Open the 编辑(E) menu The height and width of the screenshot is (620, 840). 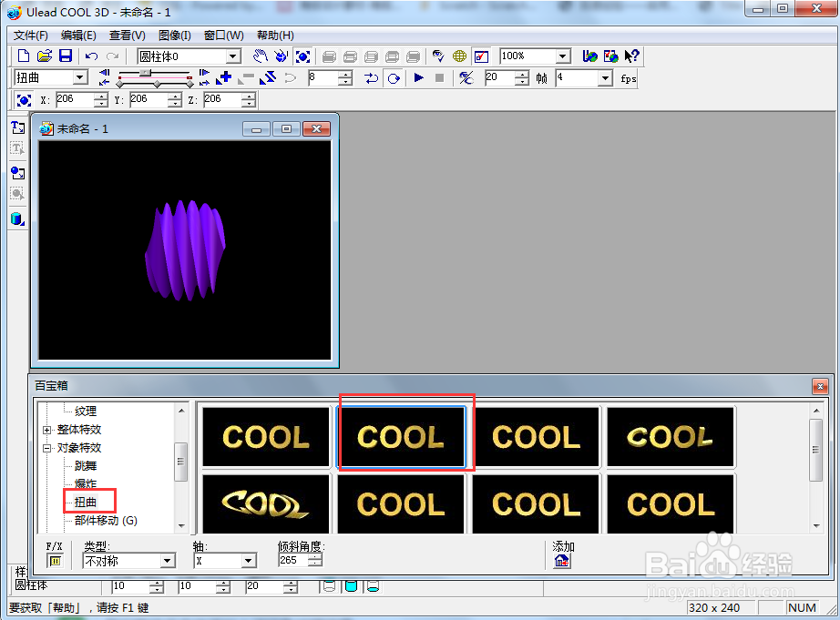(78, 36)
